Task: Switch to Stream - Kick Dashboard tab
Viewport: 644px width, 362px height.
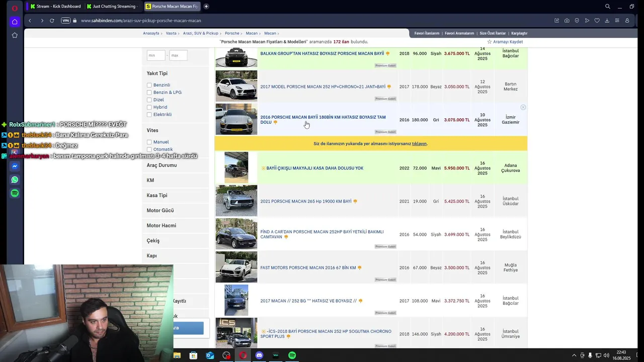Action: (x=55, y=7)
